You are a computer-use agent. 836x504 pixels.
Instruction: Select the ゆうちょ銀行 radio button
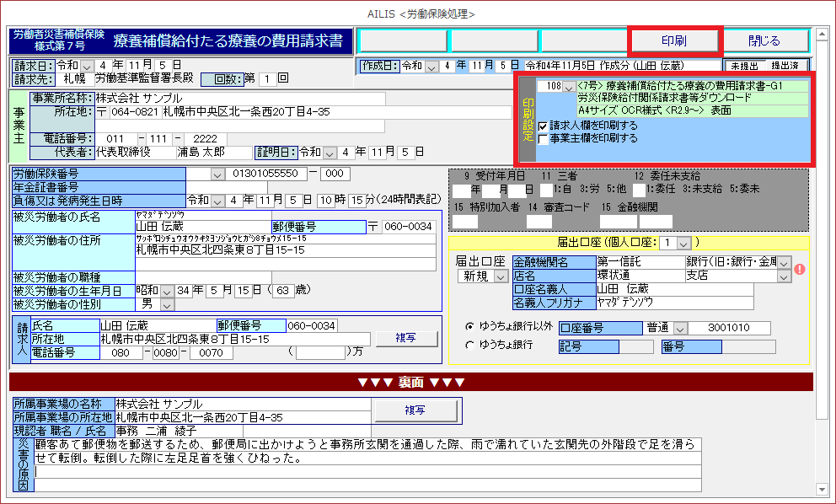pos(469,345)
